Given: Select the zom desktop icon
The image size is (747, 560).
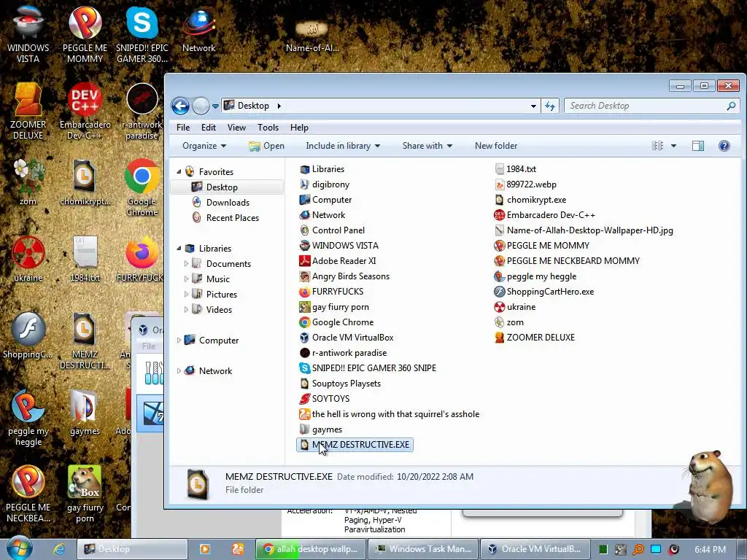Looking at the screenshot, I should (x=28, y=182).
